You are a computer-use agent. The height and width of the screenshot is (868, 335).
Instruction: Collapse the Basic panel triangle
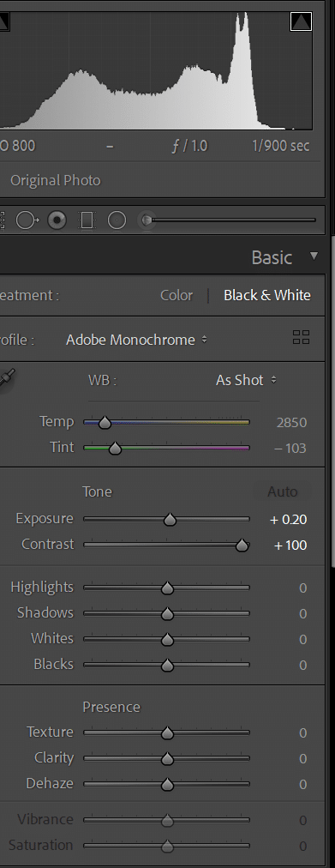pyautogui.click(x=314, y=256)
